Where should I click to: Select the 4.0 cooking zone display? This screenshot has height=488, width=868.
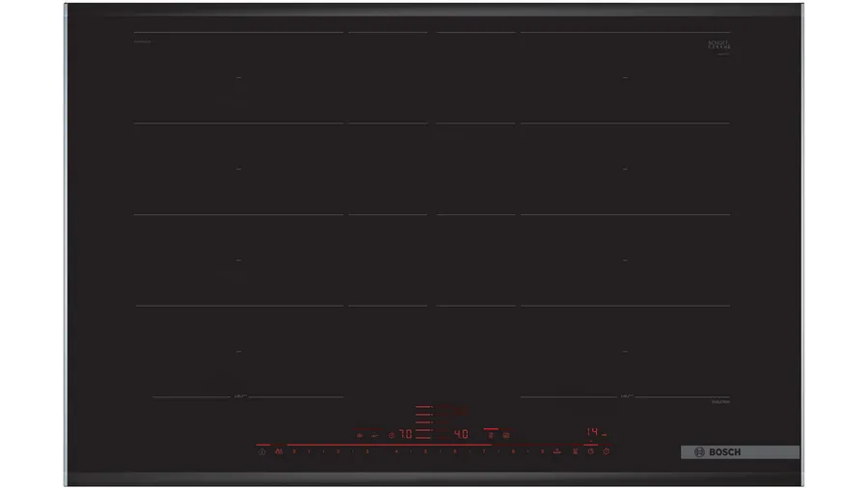[x=461, y=435]
